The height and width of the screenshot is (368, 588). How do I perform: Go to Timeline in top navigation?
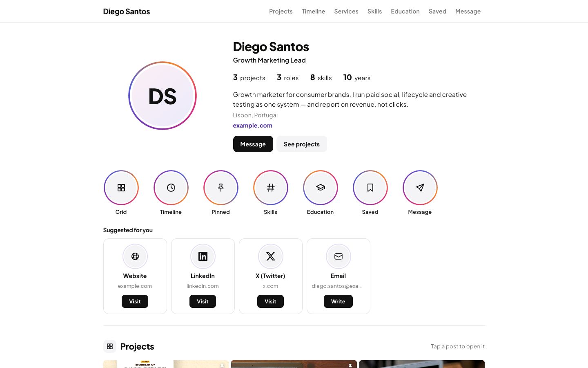click(x=314, y=11)
